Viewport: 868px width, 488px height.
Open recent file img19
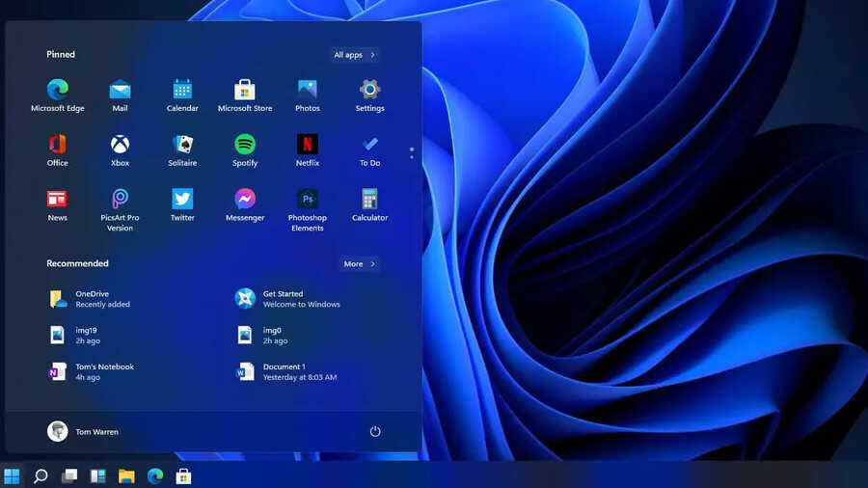pyautogui.click(x=74, y=336)
